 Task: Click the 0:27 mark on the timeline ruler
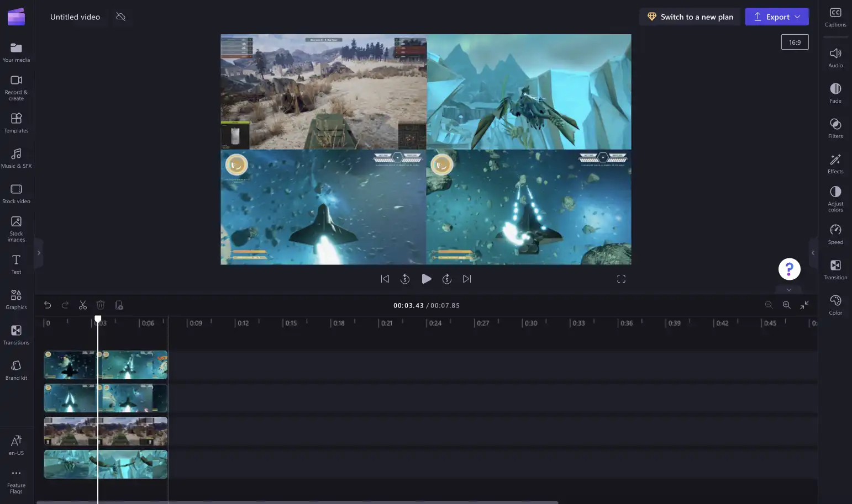483,323
